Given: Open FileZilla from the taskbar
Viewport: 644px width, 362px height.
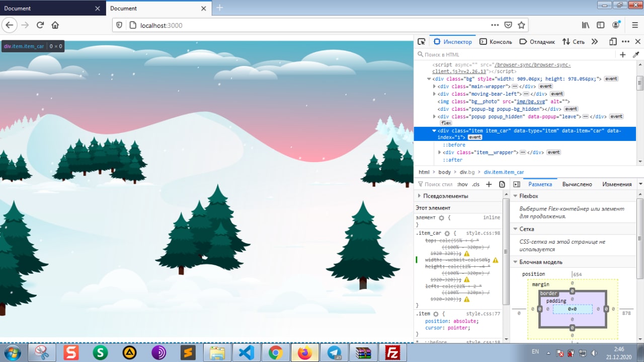Looking at the screenshot, I should pyautogui.click(x=392, y=353).
